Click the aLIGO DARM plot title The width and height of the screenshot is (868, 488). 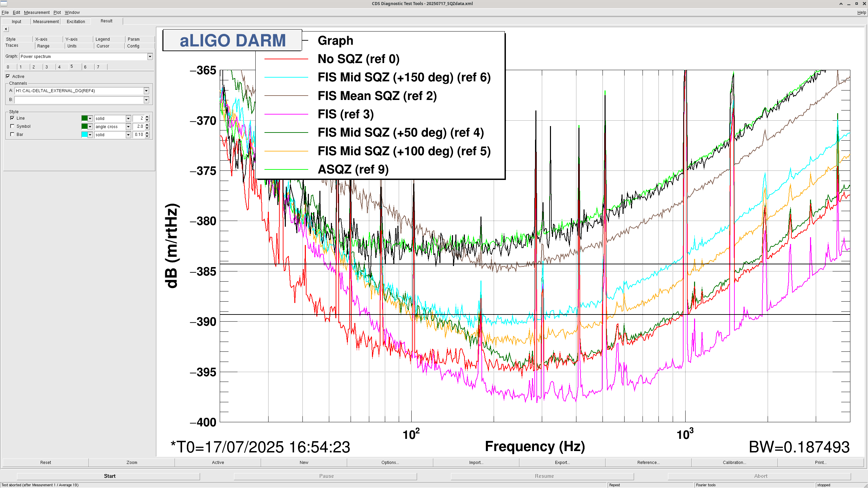pos(233,40)
